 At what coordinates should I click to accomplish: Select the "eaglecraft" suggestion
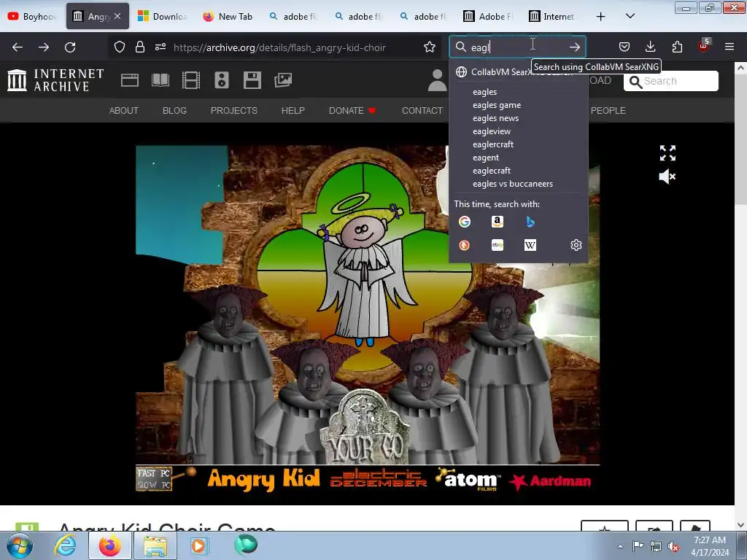coord(519,171)
